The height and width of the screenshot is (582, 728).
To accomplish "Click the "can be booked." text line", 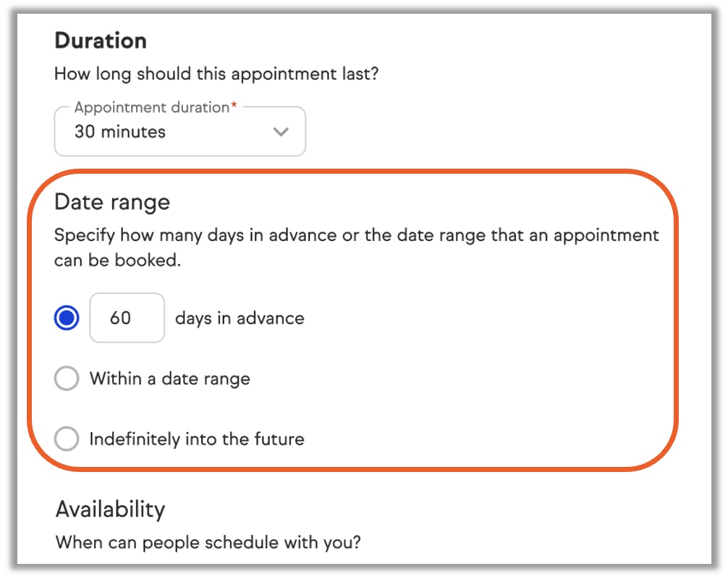I will [x=117, y=261].
